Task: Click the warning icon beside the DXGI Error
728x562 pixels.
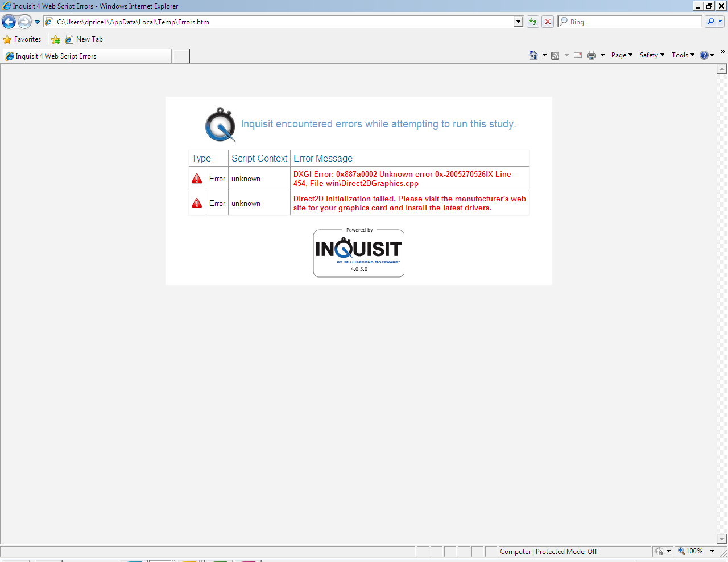Action: (x=197, y=179)
